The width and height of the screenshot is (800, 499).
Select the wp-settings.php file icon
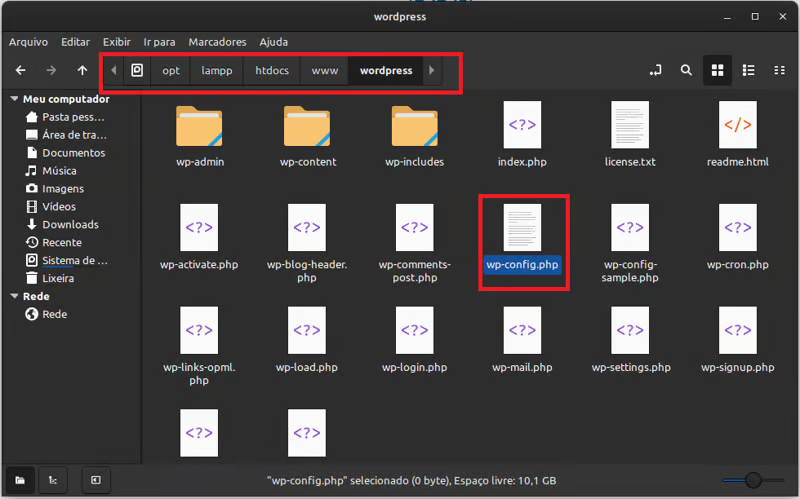click(x=630, y=331)
